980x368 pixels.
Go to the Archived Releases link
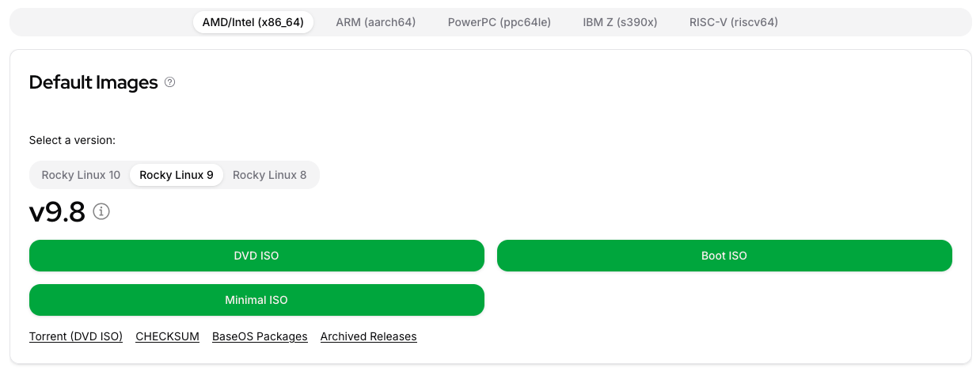coord(369,336)
